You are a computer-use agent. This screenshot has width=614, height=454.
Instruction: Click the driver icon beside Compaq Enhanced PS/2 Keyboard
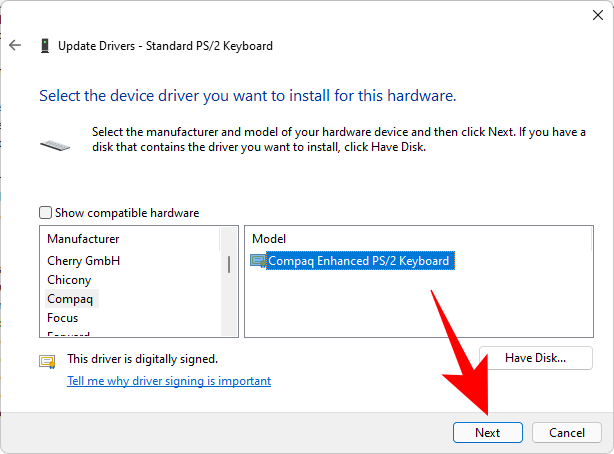point(259,261)
